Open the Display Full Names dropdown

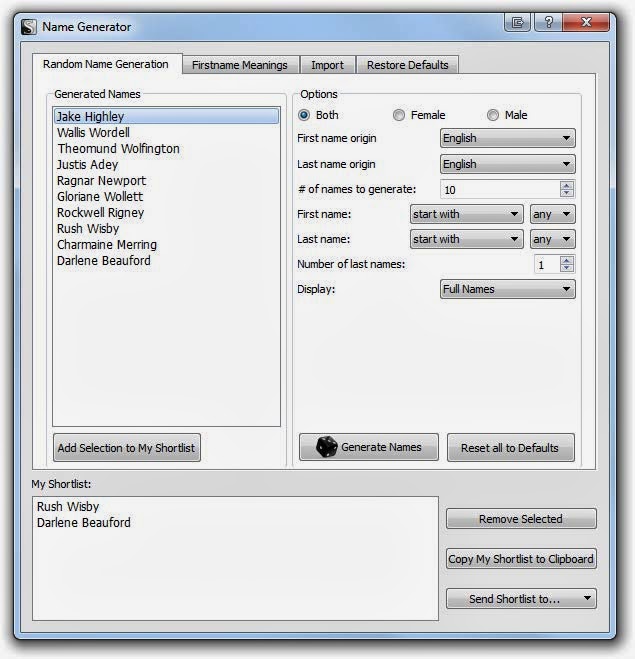(508, 289)
